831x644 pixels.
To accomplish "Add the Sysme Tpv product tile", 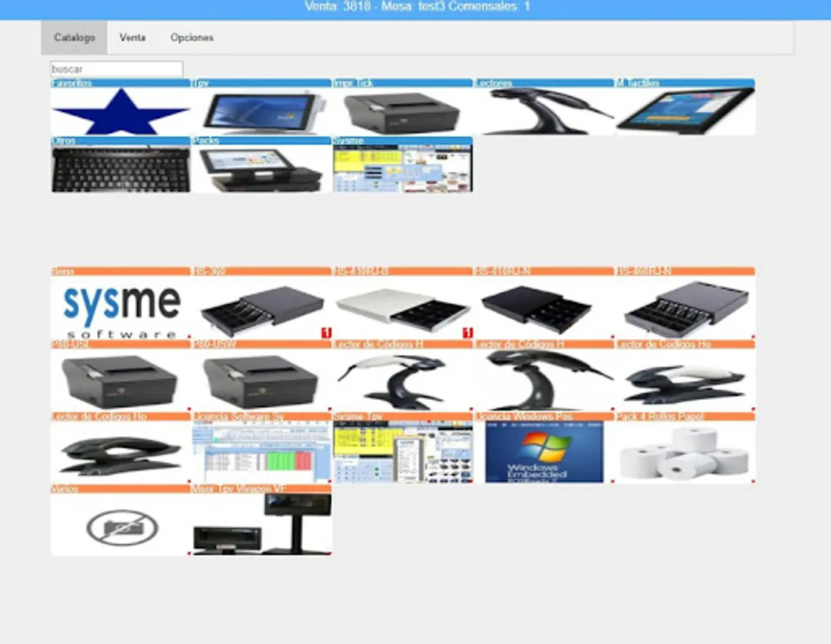I will [x=403, y=448].
